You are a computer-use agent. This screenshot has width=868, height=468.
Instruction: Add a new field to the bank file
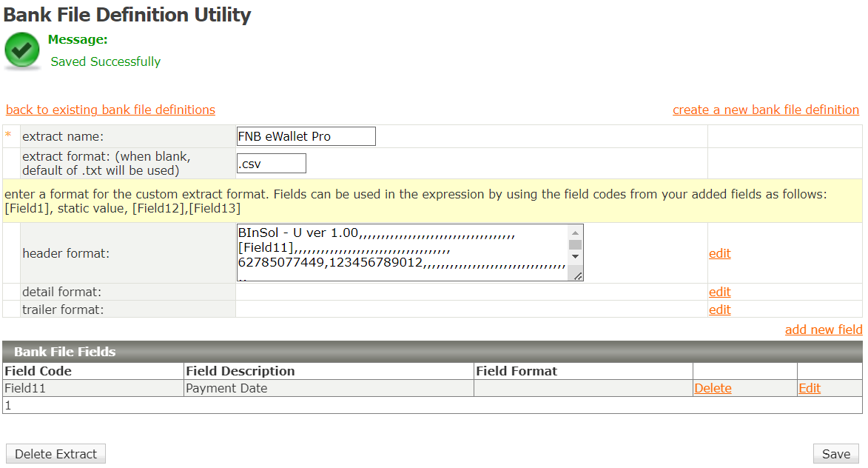(823, 330)
